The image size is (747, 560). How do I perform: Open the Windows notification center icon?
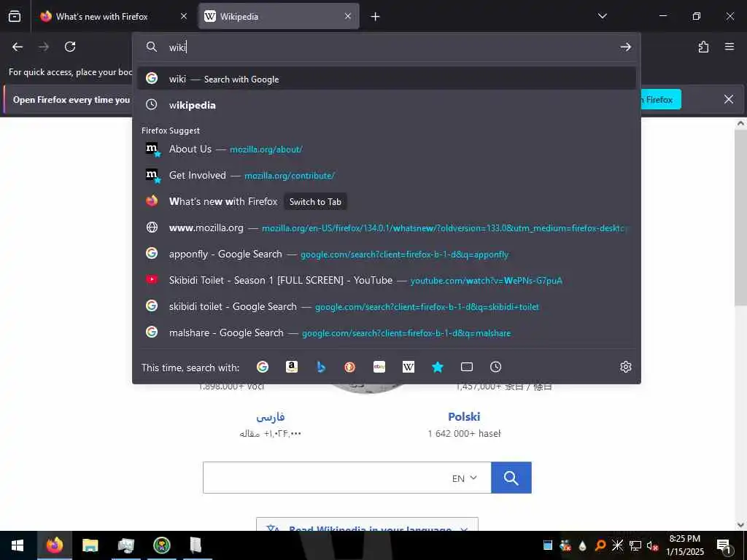click(724, 546)
